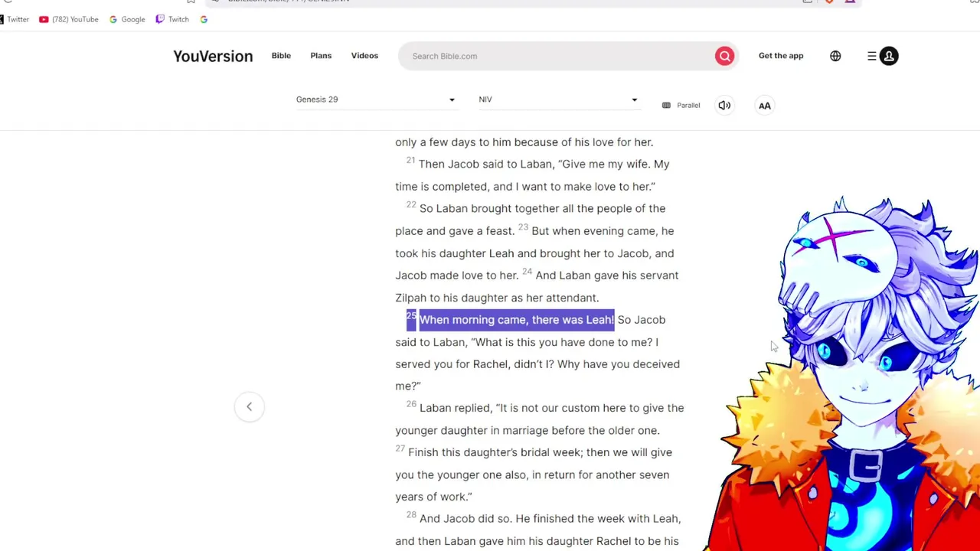Click the unlabeled Google icon bookmark

[204, 19]
